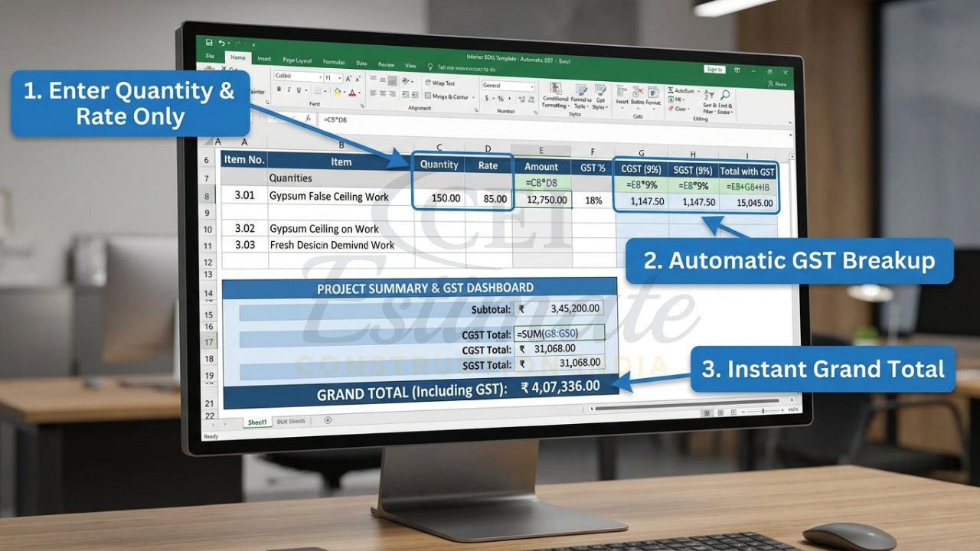
Task: Toggle underline formatting
Action: [299, 89]
